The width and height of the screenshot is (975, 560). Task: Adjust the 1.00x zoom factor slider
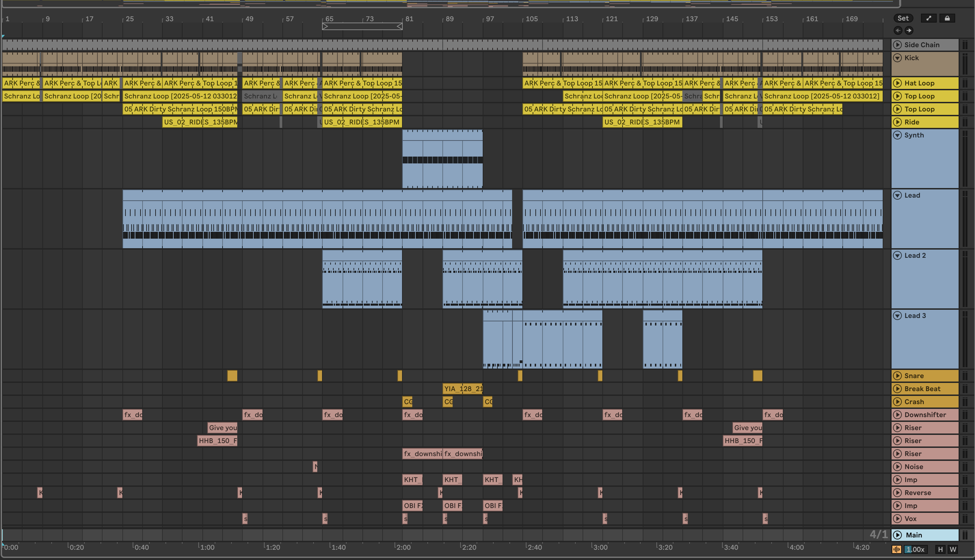[916, 549]
